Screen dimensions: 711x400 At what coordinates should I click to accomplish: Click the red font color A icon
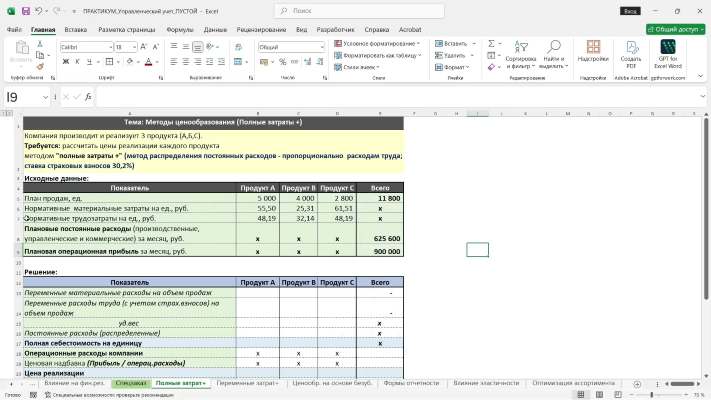148,62
